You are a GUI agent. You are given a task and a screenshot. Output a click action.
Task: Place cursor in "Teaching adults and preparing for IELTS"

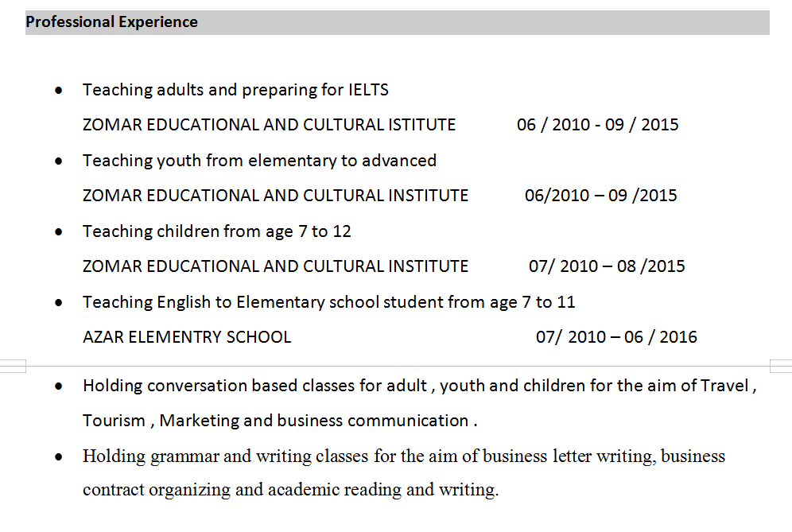pyautogui.click(x=235, y=90)
